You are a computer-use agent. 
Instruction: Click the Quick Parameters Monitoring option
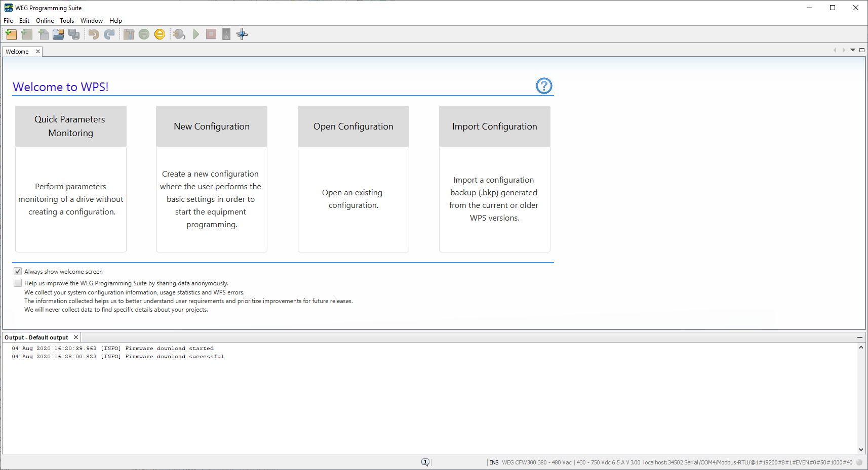point(70,178)
